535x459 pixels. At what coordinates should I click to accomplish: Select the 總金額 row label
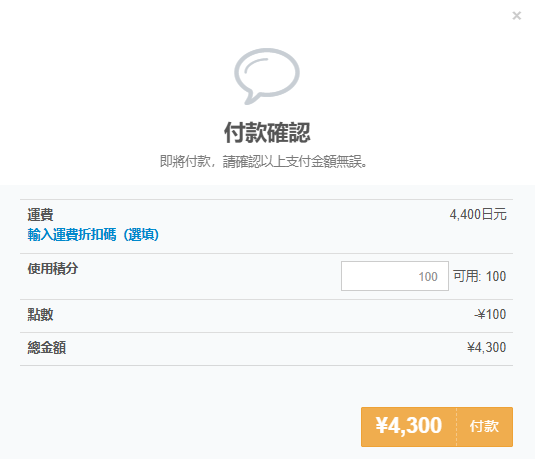coord(47,347)
